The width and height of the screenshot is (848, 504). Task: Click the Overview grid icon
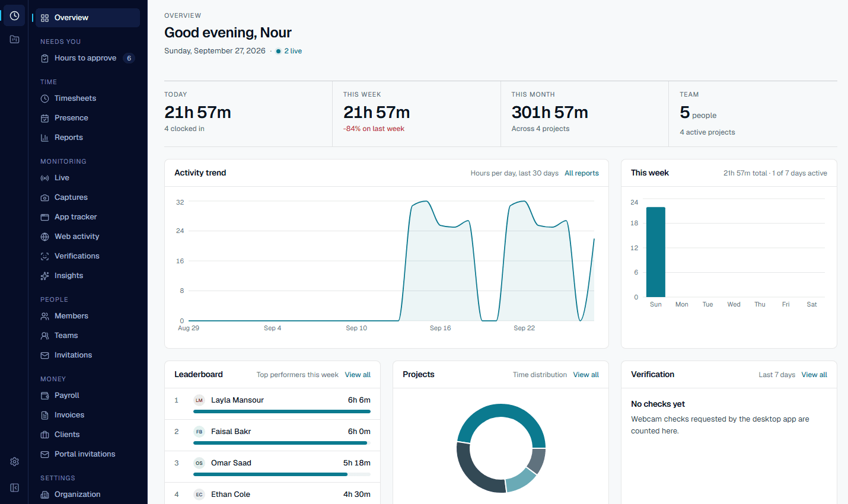44,18
